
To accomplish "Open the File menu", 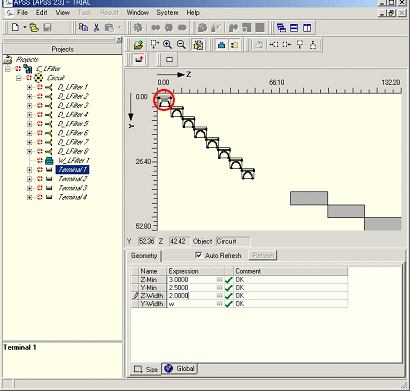I will pyautogui.click(x=22, y=13).
